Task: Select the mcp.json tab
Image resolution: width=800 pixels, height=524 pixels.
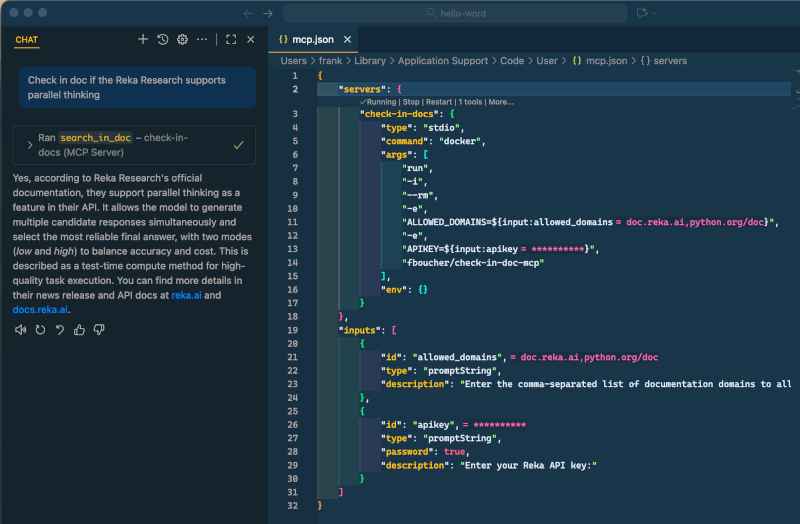Action: click(x=312, y=39)
